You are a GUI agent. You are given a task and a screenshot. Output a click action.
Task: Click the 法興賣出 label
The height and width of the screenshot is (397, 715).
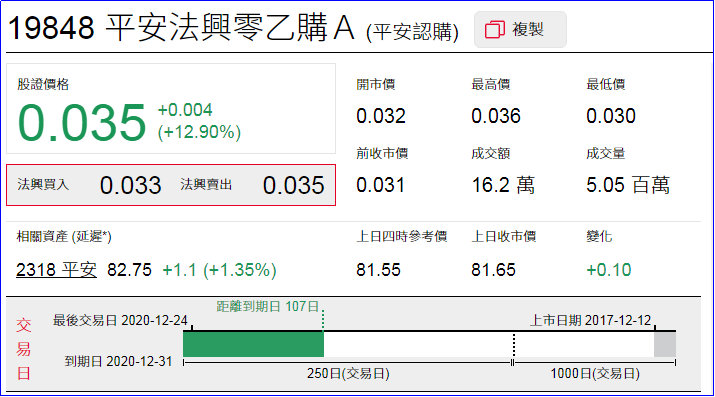[x=206, y=185]
